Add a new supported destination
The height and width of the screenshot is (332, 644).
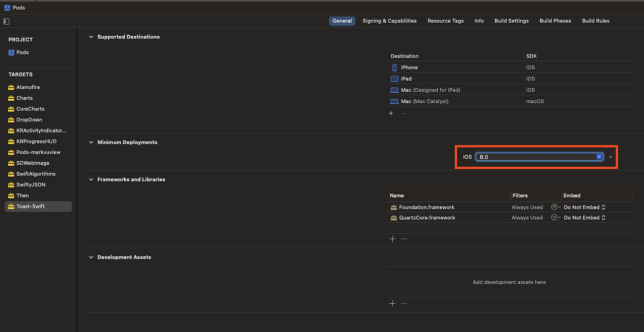391,113
